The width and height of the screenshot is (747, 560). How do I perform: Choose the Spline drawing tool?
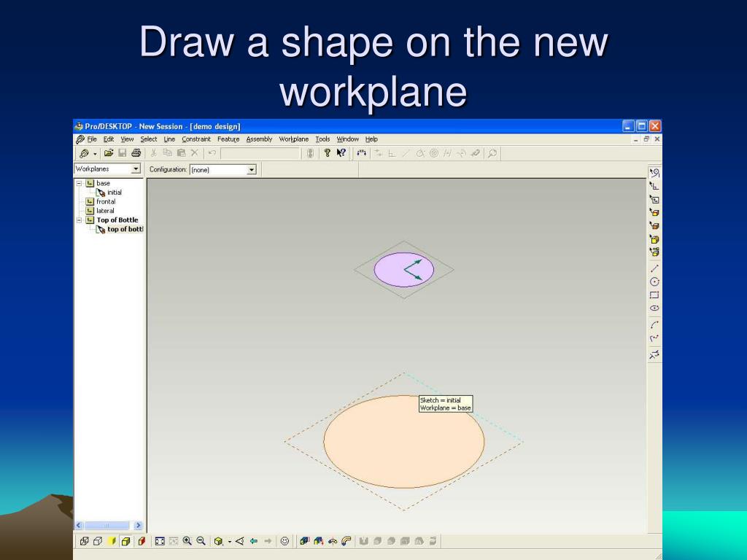coord(654,338)
